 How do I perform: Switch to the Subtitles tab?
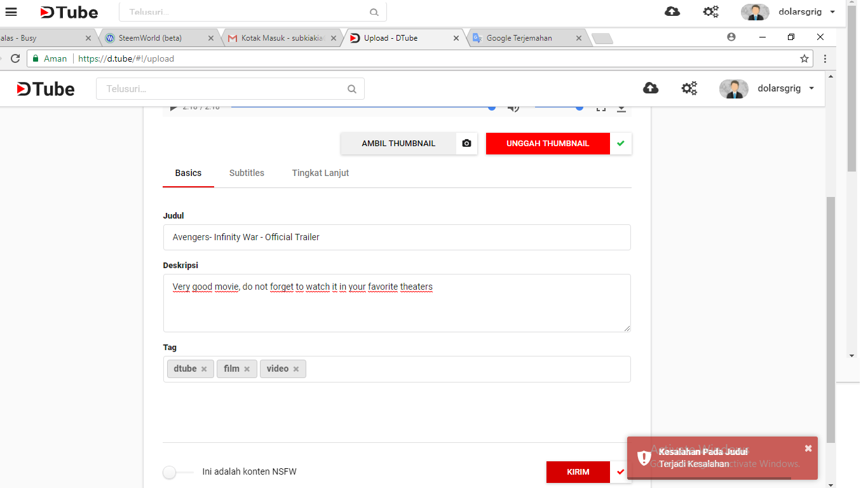pyautogui.click(x=247, y=173)
